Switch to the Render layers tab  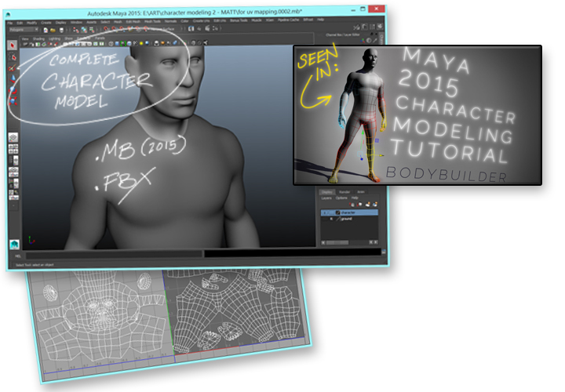[344, 192]
